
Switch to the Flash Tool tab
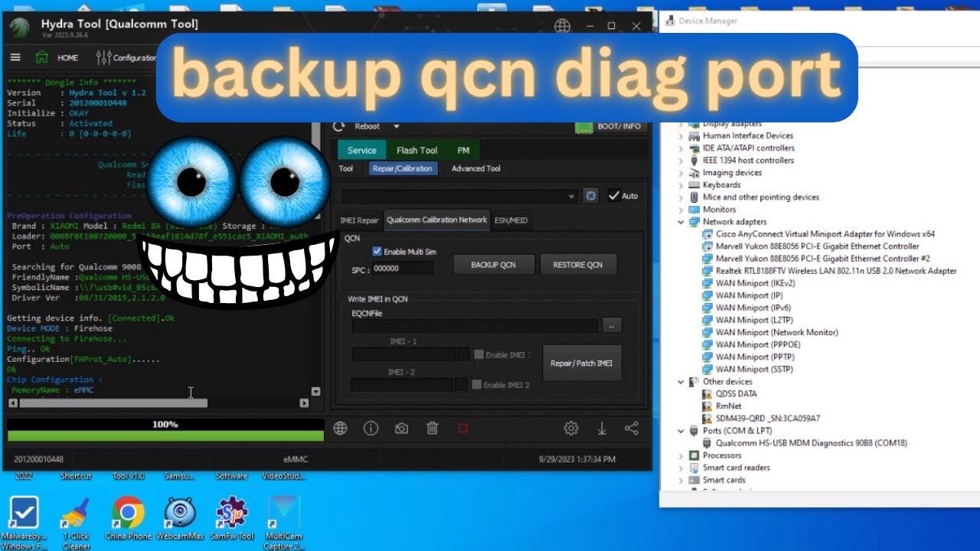coord(416,150)
